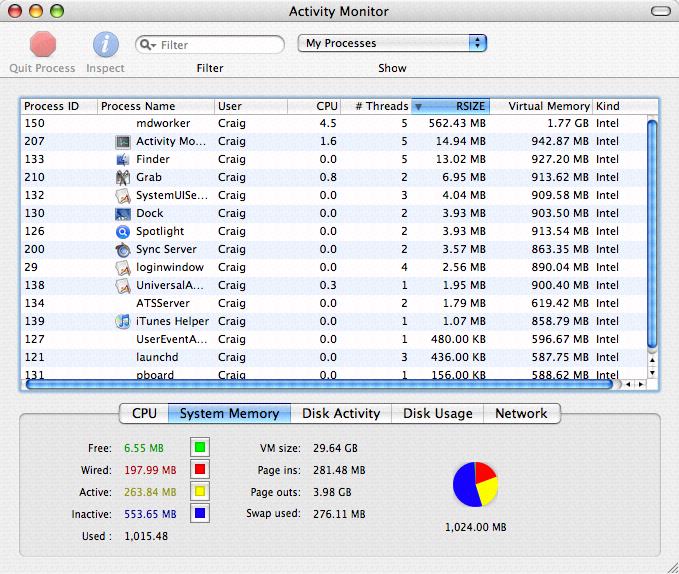Click the Finder process icon

click(123, 160)
